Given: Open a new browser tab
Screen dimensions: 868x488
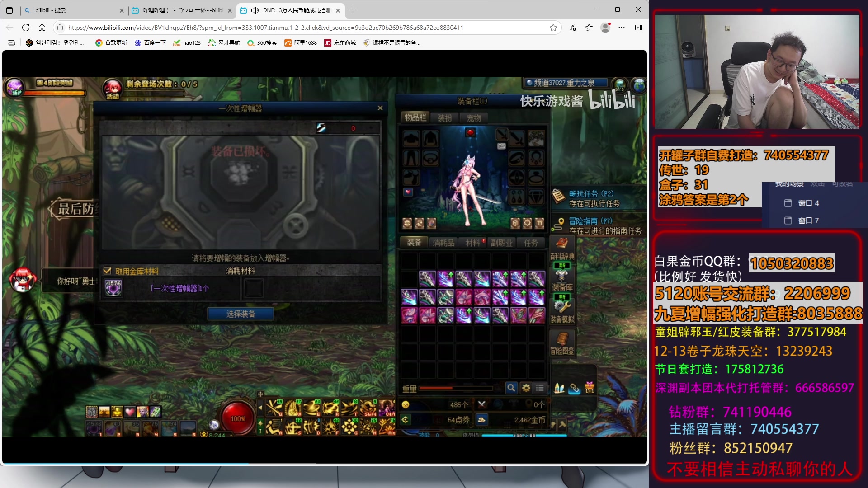Looking at the screenshot, I should (x=353, y=10).
